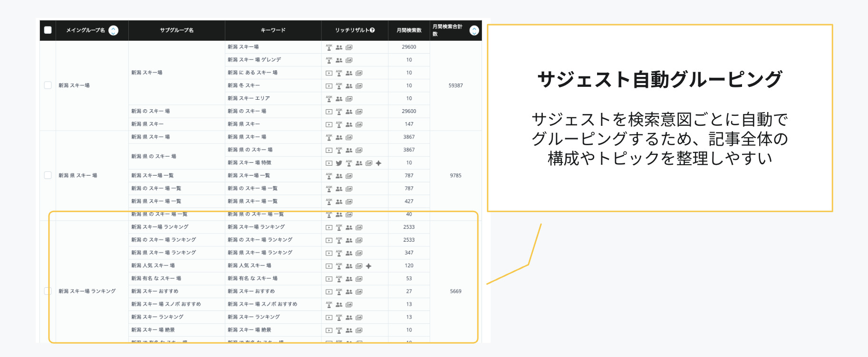The height and width of the screenshot is (357, 868).
Task: Click the monthly total value 9785
Action: [455, 175]
